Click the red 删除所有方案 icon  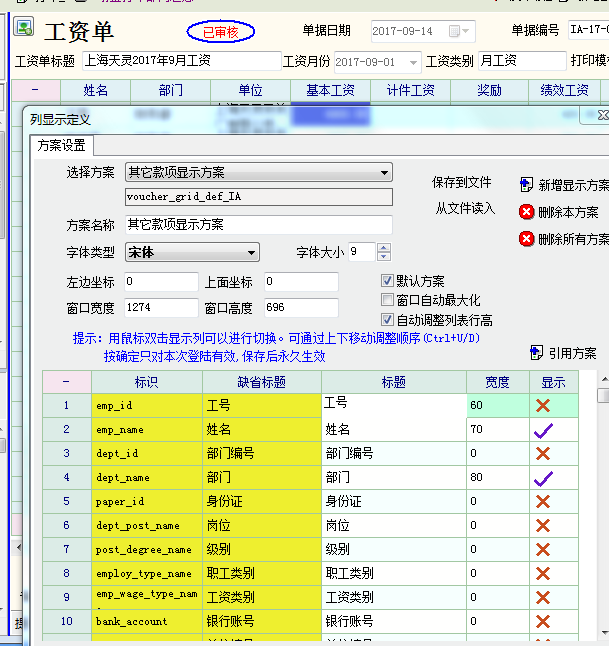coord(527,239)
